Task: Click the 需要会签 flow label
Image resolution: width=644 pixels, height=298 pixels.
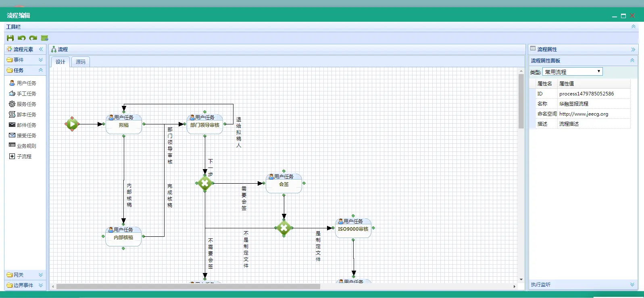Action: [x=244, y=198]
